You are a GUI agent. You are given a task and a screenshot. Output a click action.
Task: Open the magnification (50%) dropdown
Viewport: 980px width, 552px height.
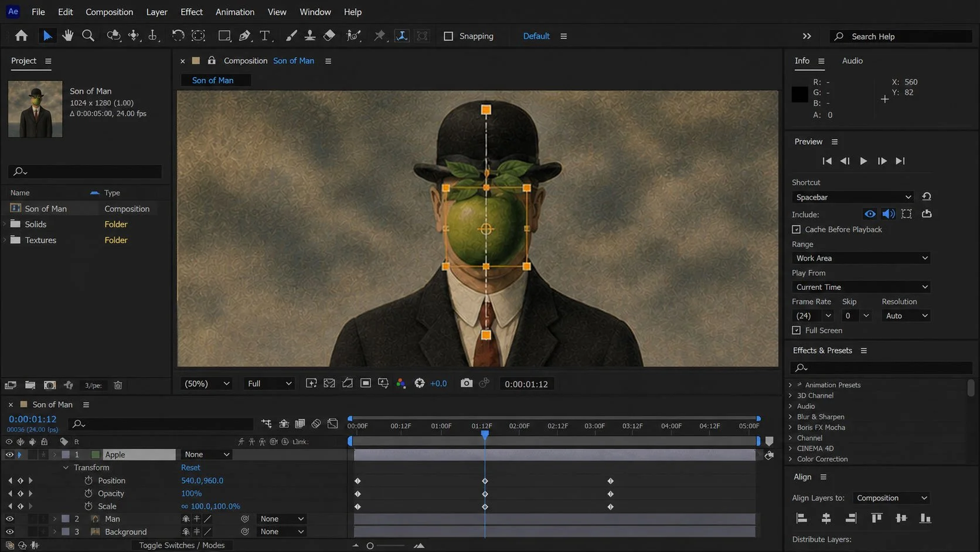point(207,384)
